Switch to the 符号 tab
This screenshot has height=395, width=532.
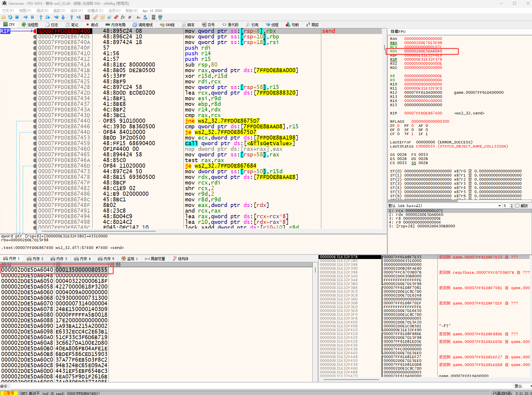click(208, 25)
